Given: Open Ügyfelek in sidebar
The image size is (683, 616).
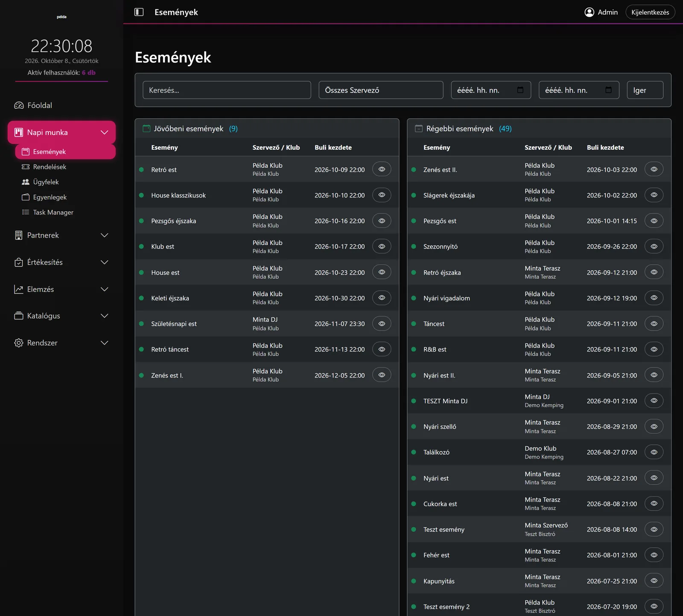Looking at the screenshot, I should point(65,182).
